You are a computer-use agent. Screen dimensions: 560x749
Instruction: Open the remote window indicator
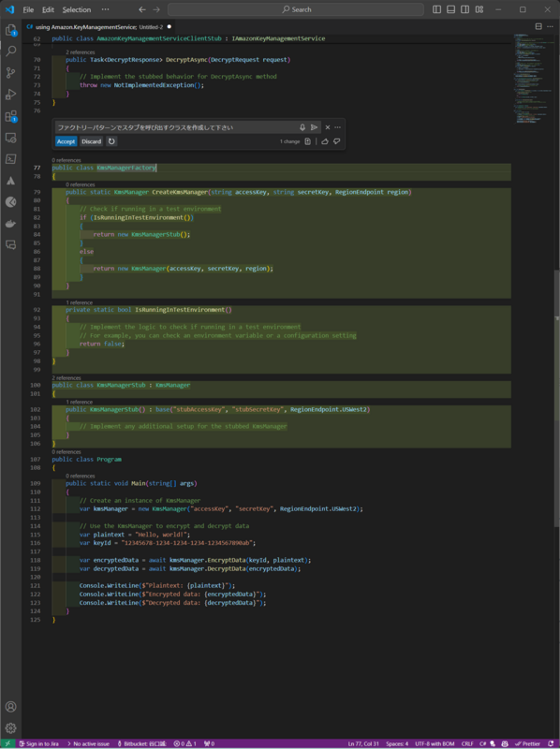7,743
